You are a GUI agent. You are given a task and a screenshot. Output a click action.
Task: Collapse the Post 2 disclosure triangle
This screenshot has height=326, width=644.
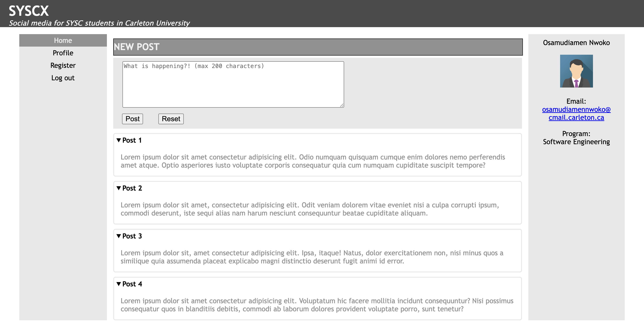pos(119,188)
